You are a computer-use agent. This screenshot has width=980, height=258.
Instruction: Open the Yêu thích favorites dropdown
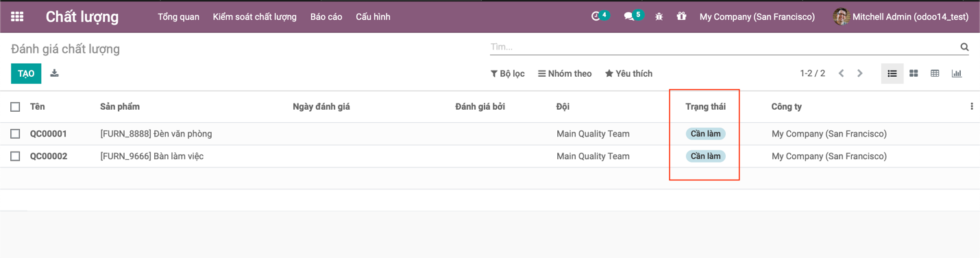628,73
